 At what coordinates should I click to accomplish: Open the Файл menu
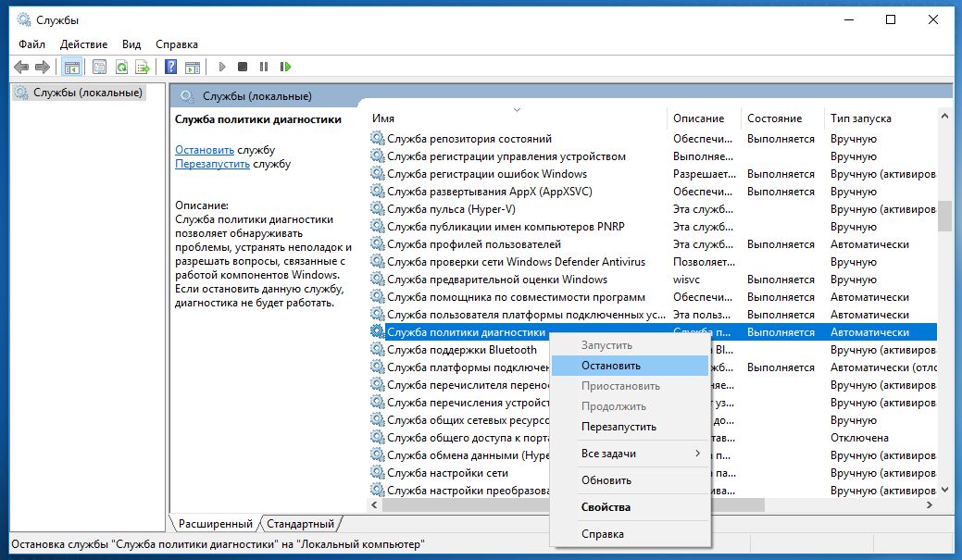tap(31, 44)
